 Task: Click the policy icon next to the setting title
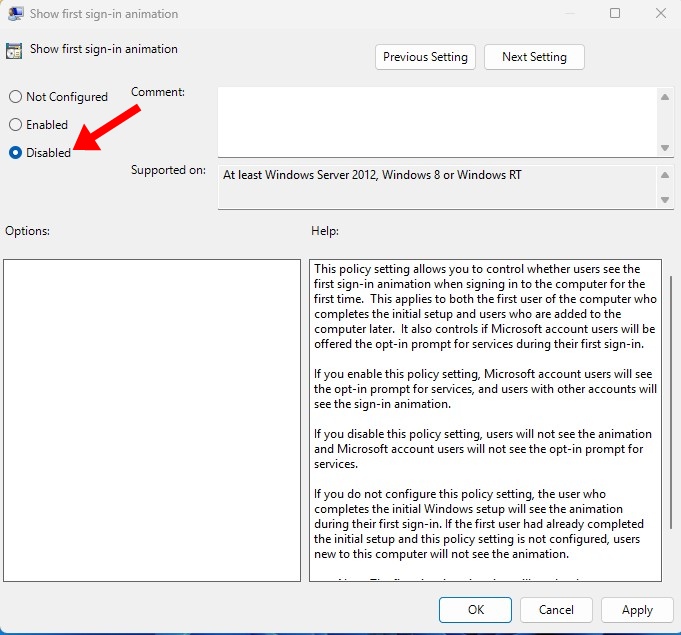(14, 51)
